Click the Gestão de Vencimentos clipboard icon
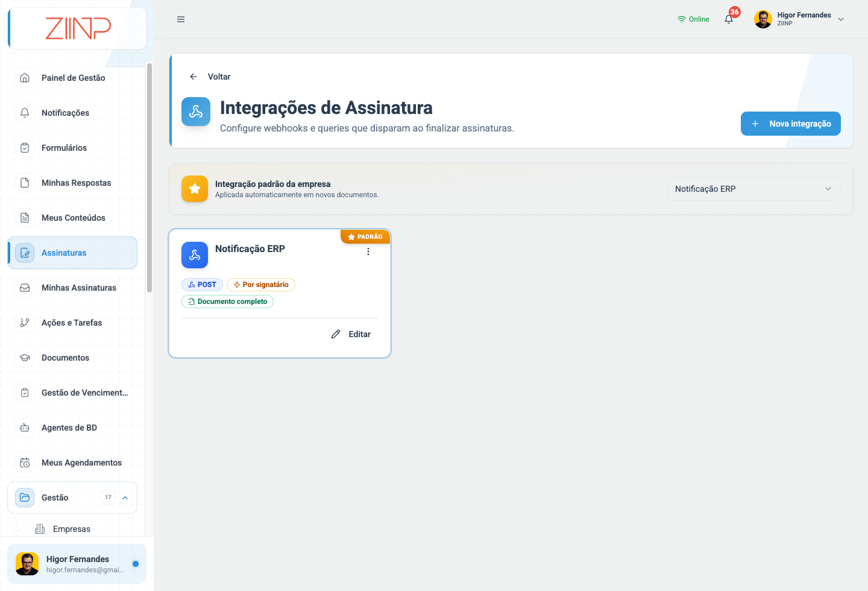Image resolution: width=868 pixels, height=591 pixels. click(x=25, y=393)
